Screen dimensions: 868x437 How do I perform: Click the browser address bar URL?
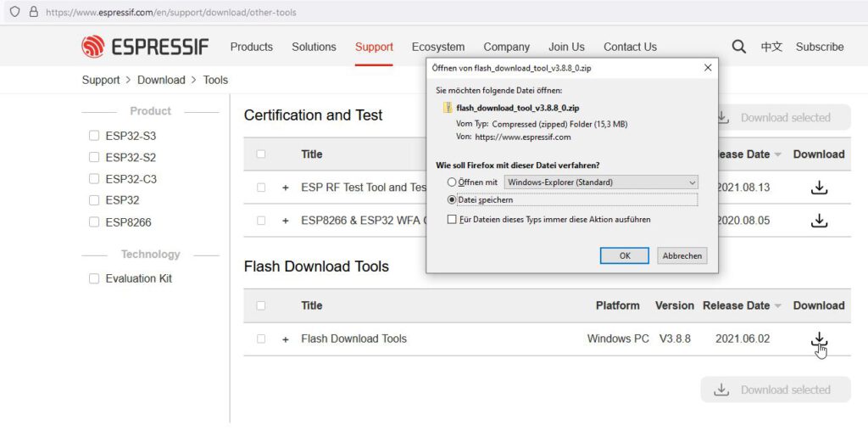171,12
